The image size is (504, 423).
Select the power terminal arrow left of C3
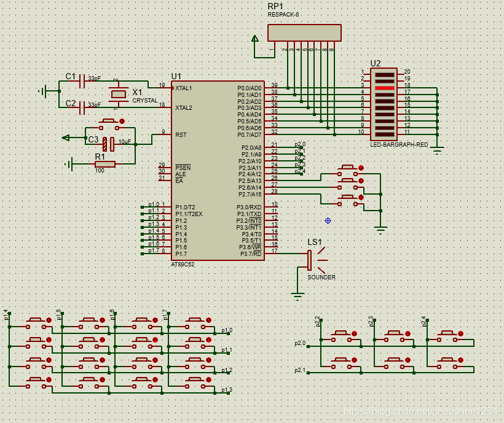(66, 138)
